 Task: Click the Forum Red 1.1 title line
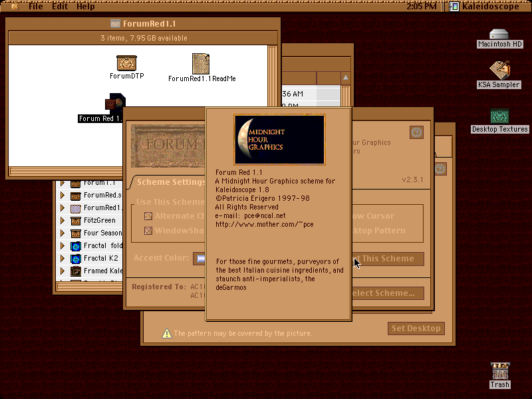point(239,172)
